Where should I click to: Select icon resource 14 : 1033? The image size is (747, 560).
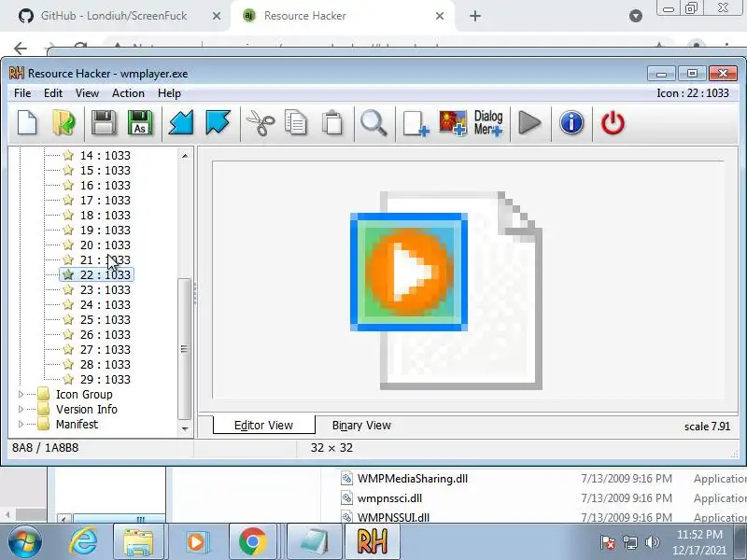105,155
